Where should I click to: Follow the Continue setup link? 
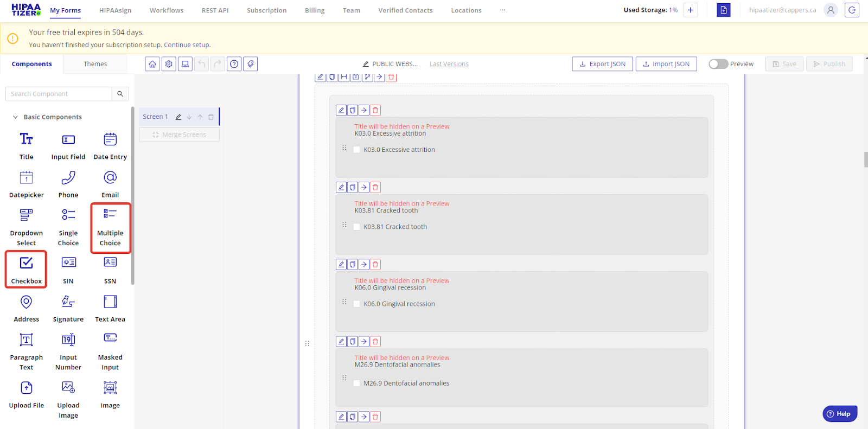point(187,45)
